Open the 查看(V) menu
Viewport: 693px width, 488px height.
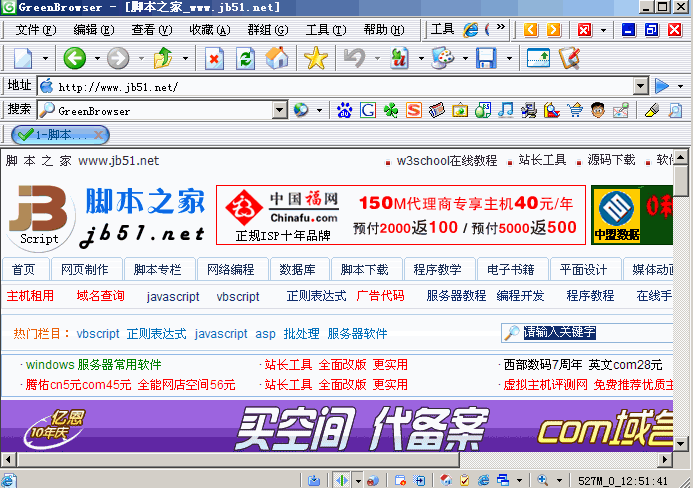[x=152, y=30]
